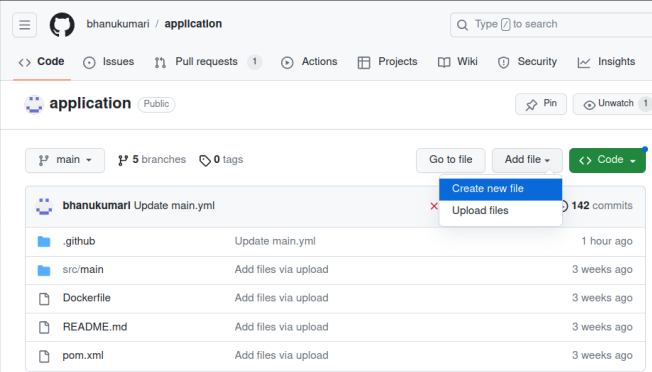Click the README.md file icon
This screenshot has height=372, width=652.
(x=44, y=327)
